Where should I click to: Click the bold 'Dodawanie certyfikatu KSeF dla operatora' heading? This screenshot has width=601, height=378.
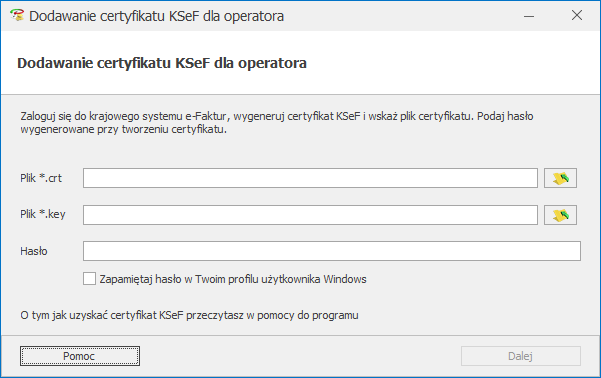(162, 63)
